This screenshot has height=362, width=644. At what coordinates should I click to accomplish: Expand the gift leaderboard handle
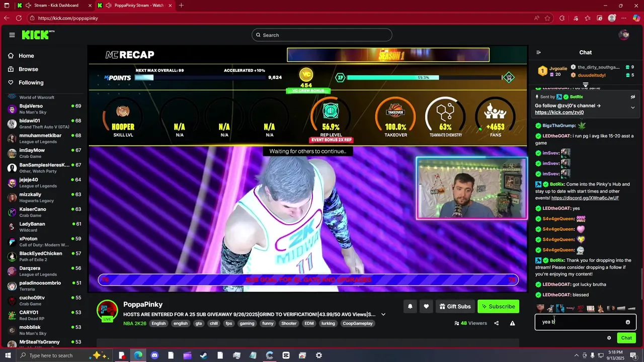[x=585, y=84]
